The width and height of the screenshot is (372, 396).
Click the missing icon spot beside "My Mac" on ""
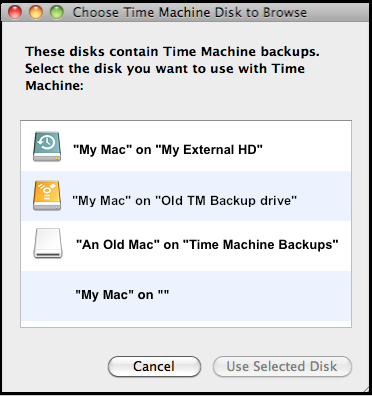pyautogui.click(x=47, y=296)
